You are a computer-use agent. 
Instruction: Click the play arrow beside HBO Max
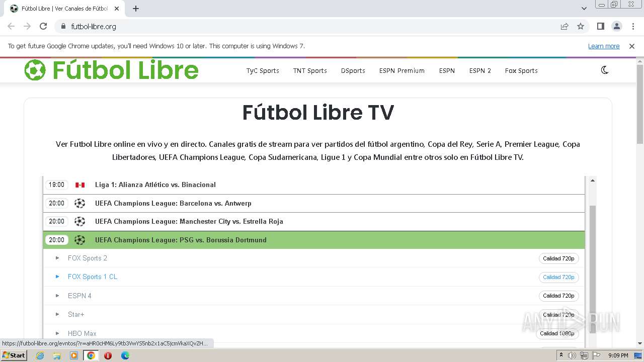pos(57,333)
